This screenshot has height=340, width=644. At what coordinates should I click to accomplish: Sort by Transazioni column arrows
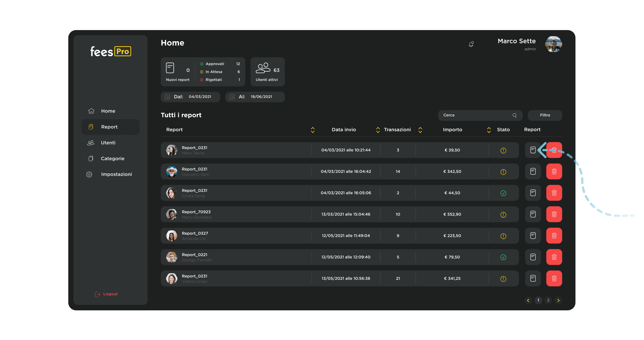click(x=420, y=130)
